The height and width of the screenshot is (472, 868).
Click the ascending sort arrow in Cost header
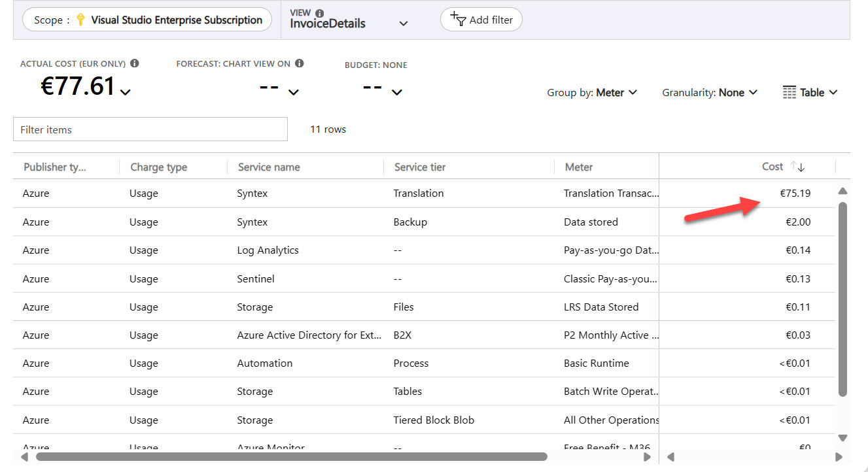point(793,166)
